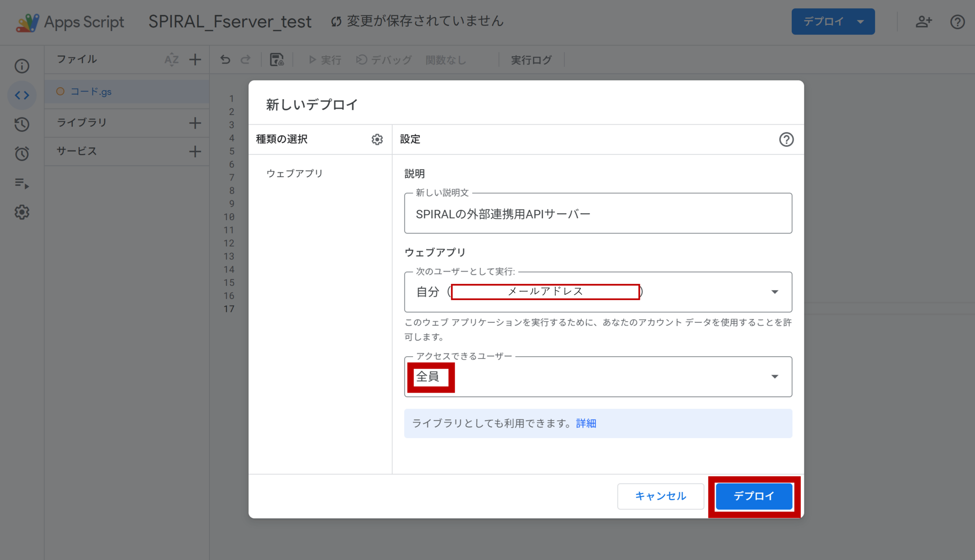
Task: Click the share user-plus icon at top
Action: [924, 22]
